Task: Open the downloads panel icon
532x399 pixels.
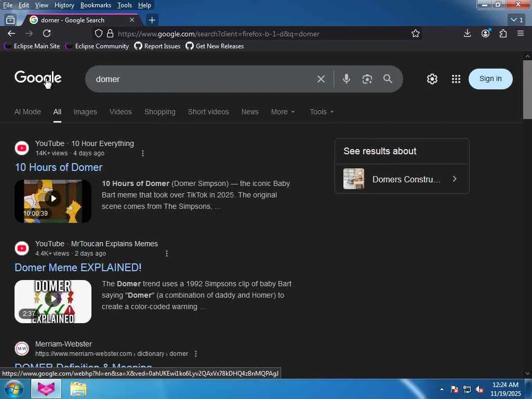Action: 467,33
